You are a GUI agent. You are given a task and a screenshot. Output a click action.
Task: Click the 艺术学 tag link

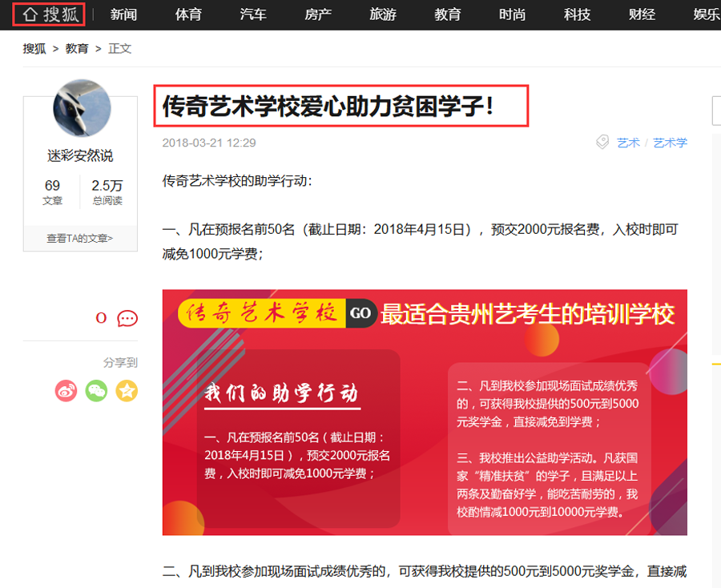click(x=670, y=143)
